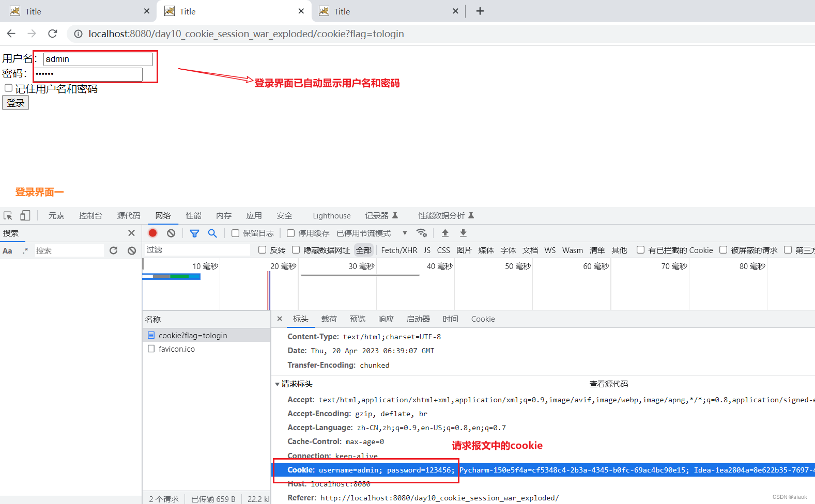Toggle regular expression option in search
815x504 pixels.
click(x=25, y=250)
